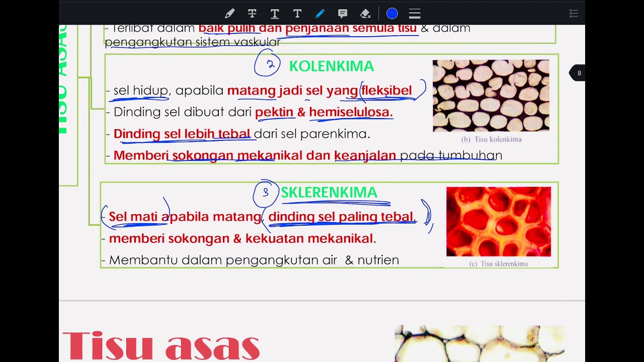
Task: Click 'memberi sokongan & kekuatan mekanikal' line
Action: tap(243, 238)
